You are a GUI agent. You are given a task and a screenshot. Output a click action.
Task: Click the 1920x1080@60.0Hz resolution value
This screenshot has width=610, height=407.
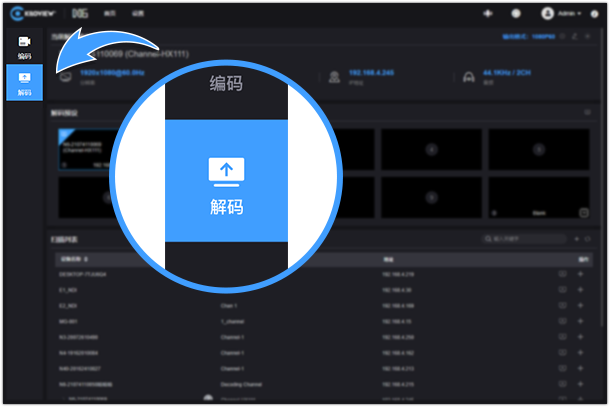click(x=112, y=73)
